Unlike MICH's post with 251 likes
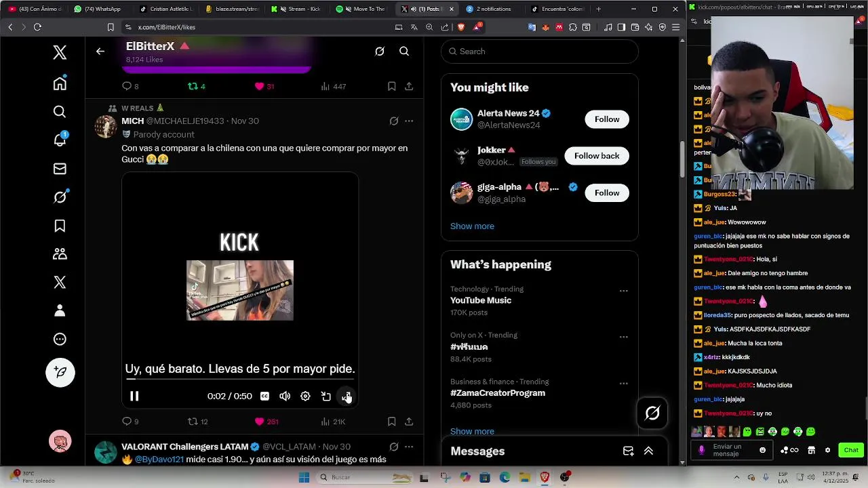 tap(266, 422)
